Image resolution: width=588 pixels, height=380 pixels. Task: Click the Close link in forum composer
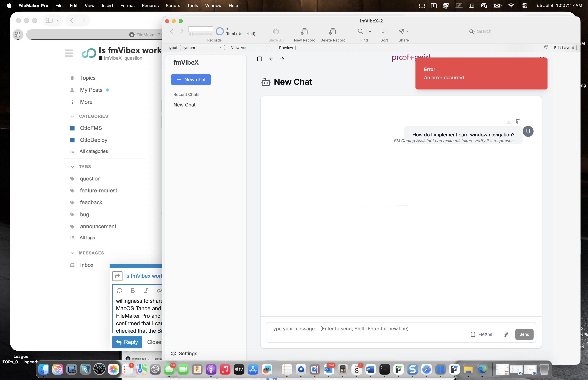point(154,342)
